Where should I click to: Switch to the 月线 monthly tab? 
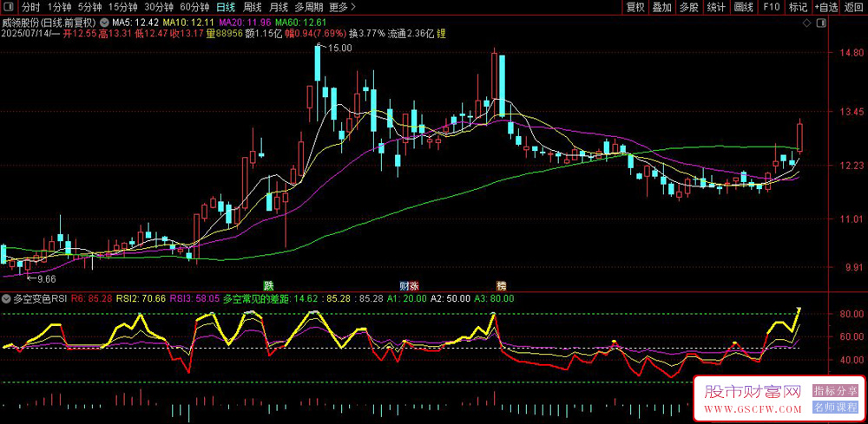pos(279,7)
